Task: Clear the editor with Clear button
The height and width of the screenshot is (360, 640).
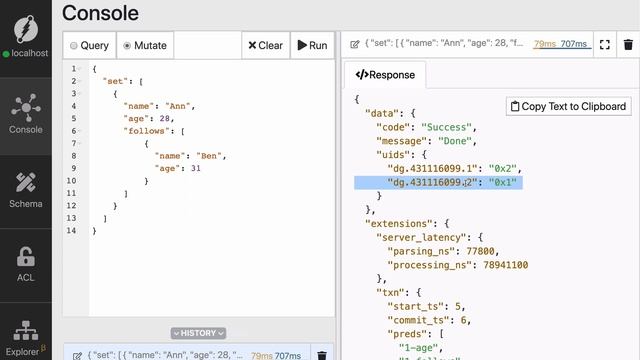Action: pyautogui.click(x=265, y=45)
